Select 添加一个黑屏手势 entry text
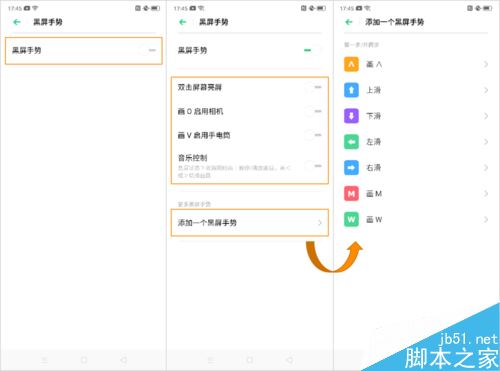The height and width of the screenshot is (371, 500). click(x=207, y=223)
